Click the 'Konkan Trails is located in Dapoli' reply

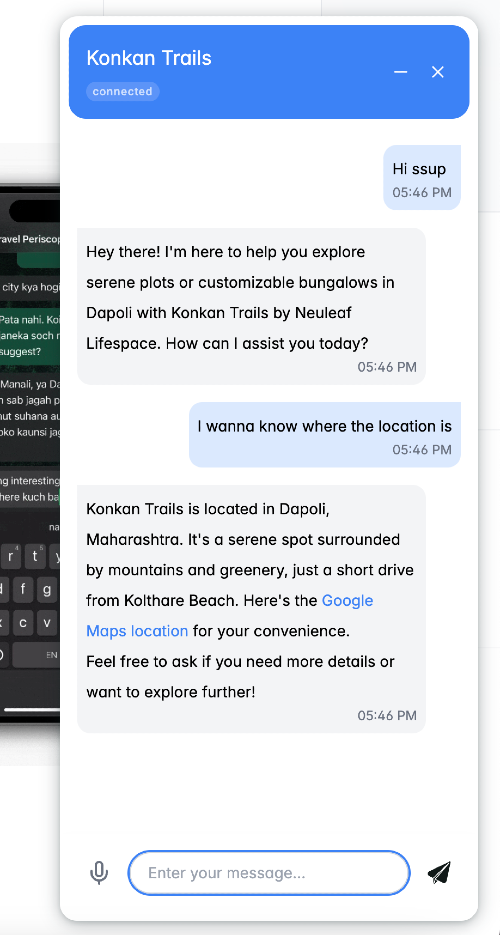click(251, 609)
